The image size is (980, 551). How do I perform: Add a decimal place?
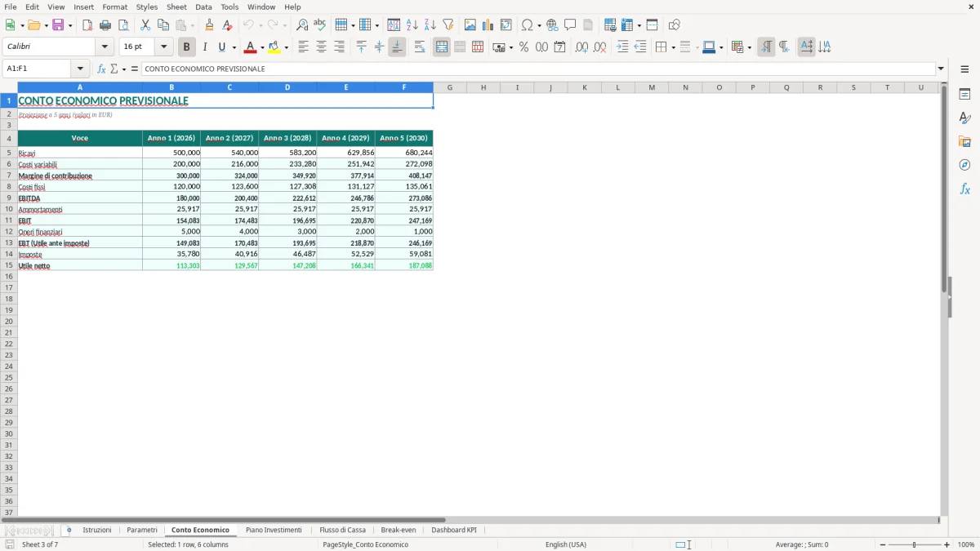(581, 47)
